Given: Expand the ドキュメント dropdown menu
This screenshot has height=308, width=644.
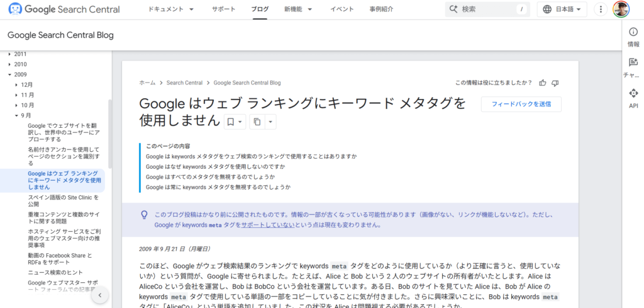Looking at the screenshot, I should (171, 9).
